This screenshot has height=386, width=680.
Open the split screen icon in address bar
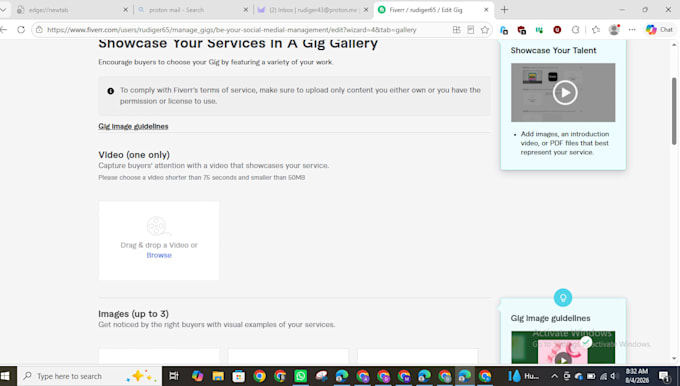click(x=456, y=29)
